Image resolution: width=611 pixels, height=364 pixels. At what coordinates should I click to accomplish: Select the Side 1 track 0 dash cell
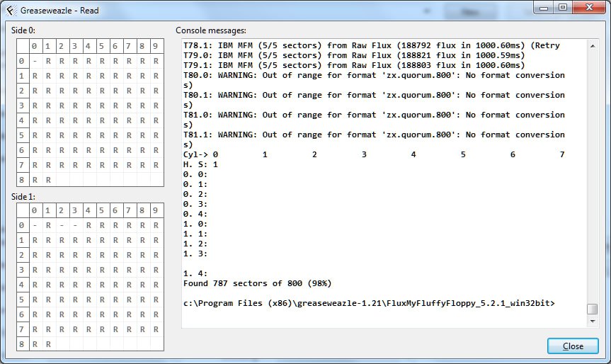(x=35, y=225)
